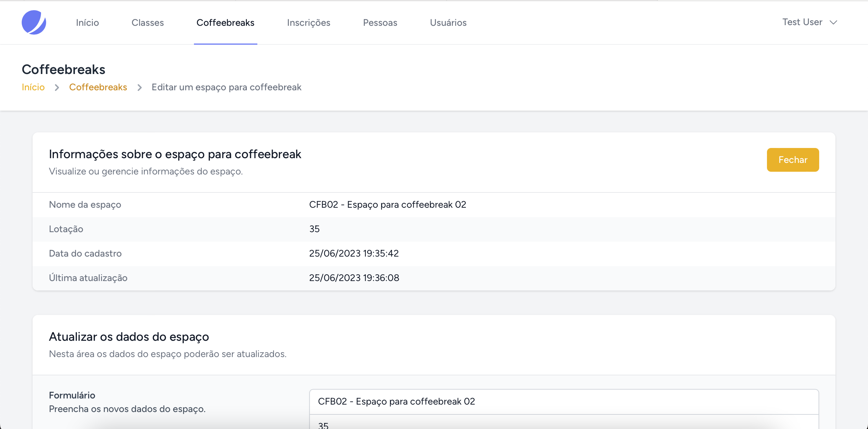Open the Pessoas page

click(380, 22)
